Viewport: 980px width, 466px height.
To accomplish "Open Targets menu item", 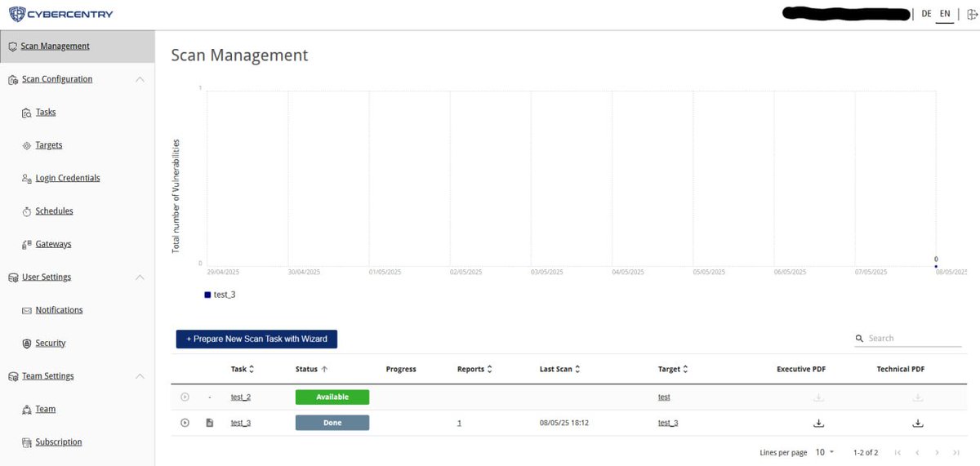I will [x=49, y=145].
